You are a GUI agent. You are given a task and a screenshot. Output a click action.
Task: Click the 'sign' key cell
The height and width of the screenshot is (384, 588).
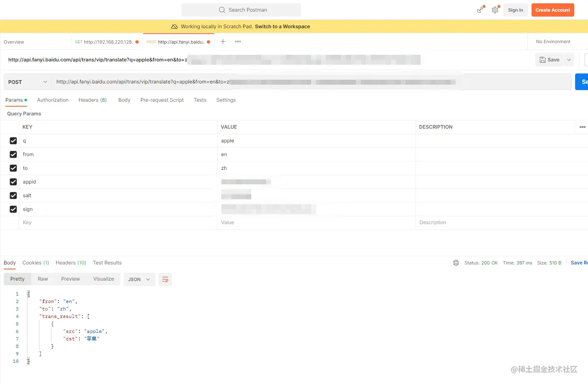pos(118,209)
